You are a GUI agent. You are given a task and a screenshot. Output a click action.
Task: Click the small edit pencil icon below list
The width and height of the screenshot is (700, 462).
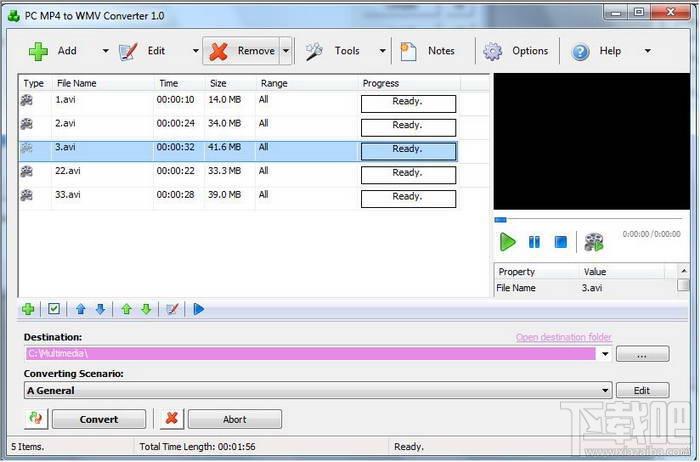pyautogui.click(x=172, y=309)
